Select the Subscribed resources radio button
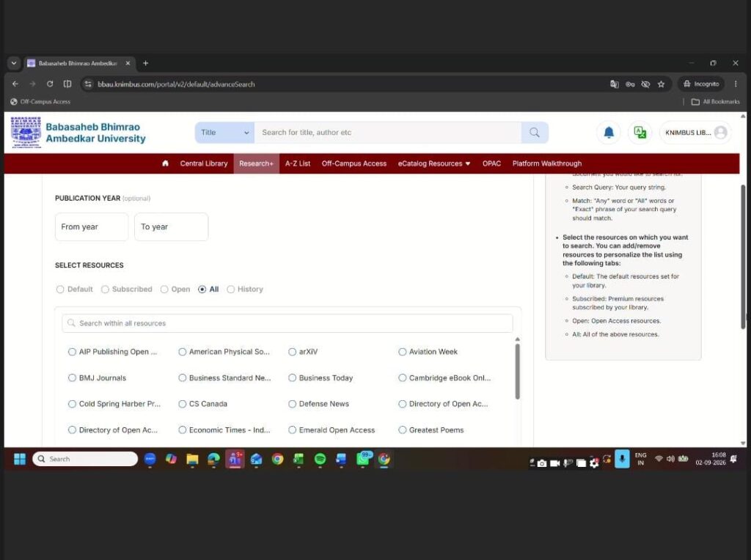Viewport: 751px width, 560px height. pyautogui.click(x=105, y=289)
